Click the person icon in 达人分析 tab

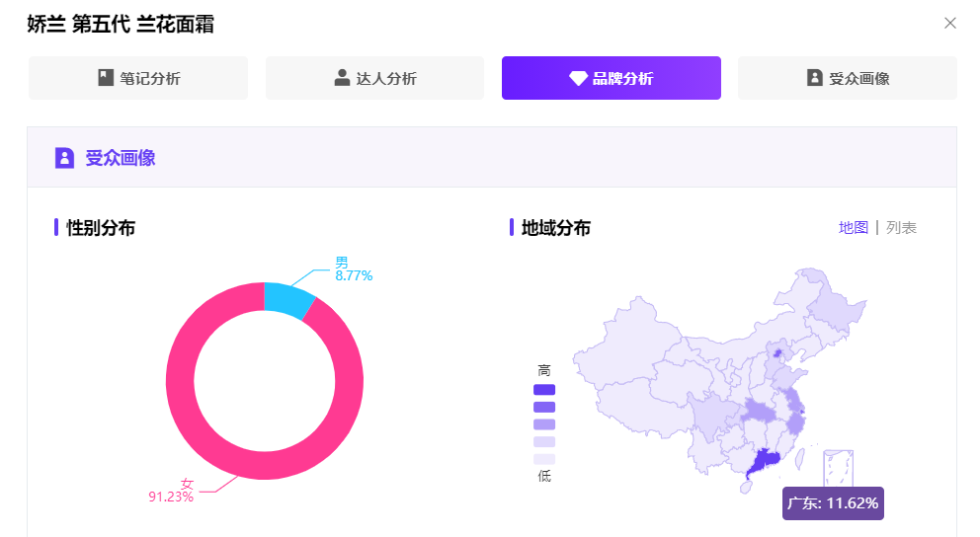point(342,78)
